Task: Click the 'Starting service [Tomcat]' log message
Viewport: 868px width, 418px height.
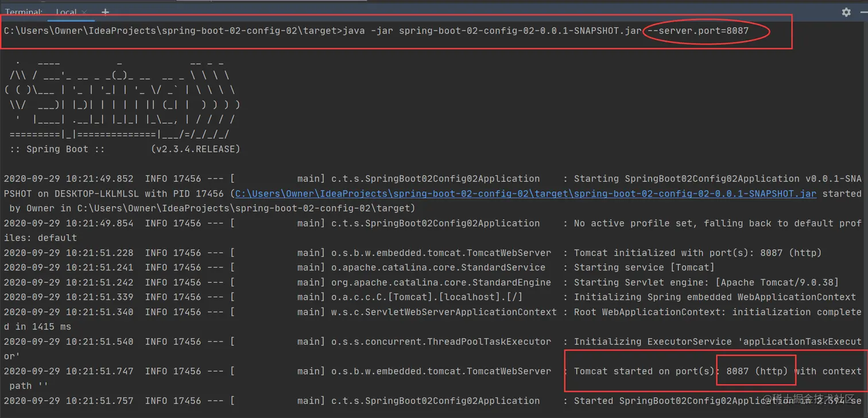Action: (x=644, y=267)
